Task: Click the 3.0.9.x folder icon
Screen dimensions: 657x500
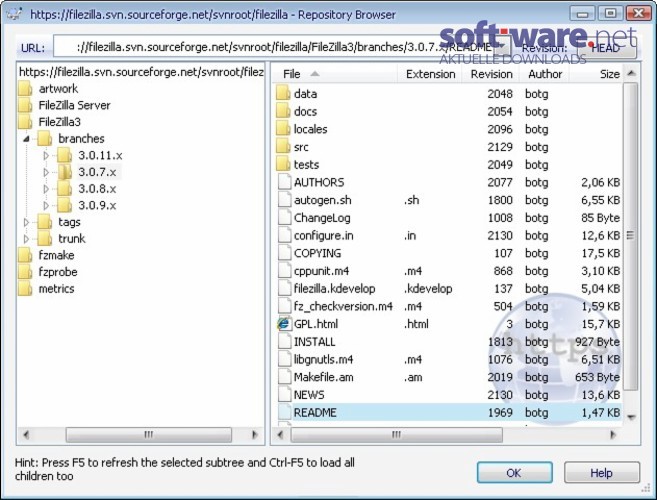Action: [64, 205]
